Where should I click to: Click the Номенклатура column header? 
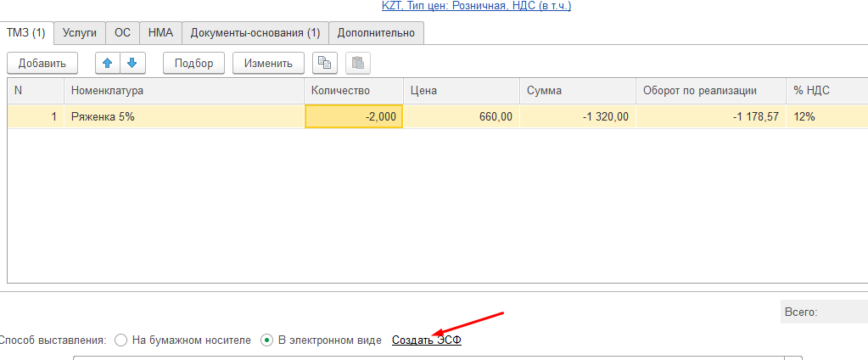tap(184, 91)
